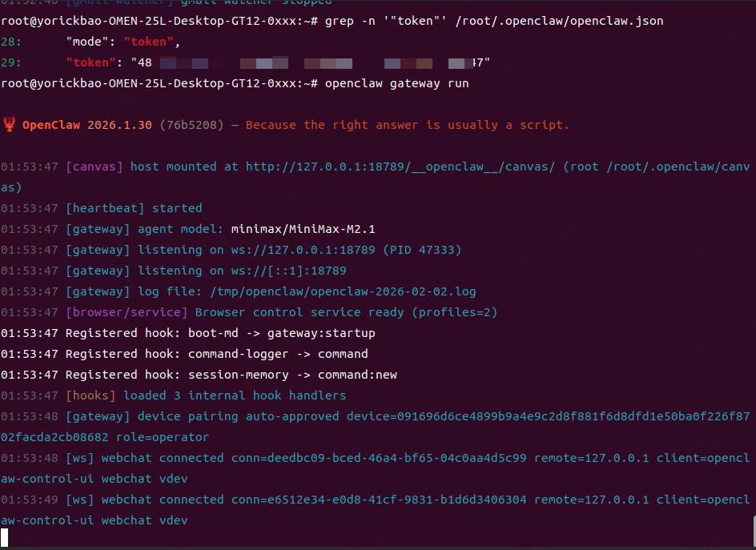The height and width of the screenshot is (550, 756).
Task: Click the ws://127.0.0.1:18789 gateway address
Action: pos(304,250)
